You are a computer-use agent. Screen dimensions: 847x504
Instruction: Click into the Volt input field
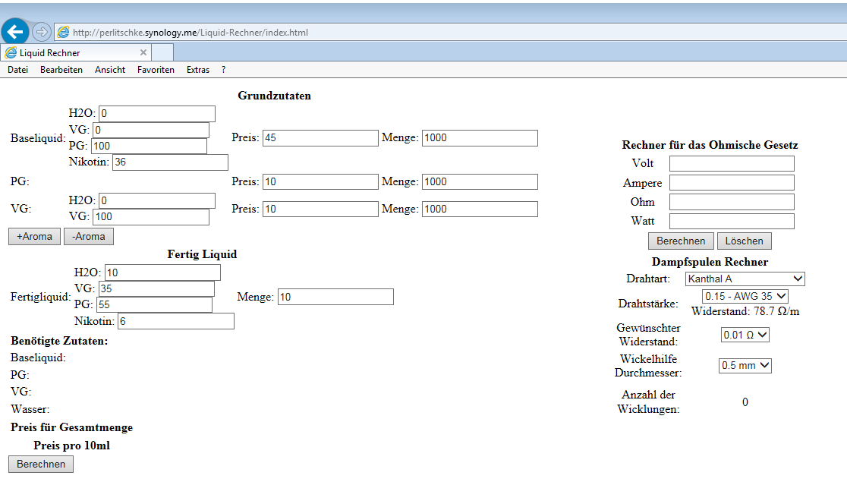coord(731,164)
